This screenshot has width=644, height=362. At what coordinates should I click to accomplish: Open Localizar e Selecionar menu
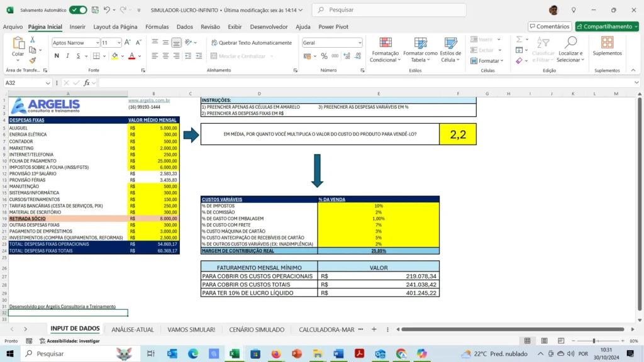[x=570, y=50]
